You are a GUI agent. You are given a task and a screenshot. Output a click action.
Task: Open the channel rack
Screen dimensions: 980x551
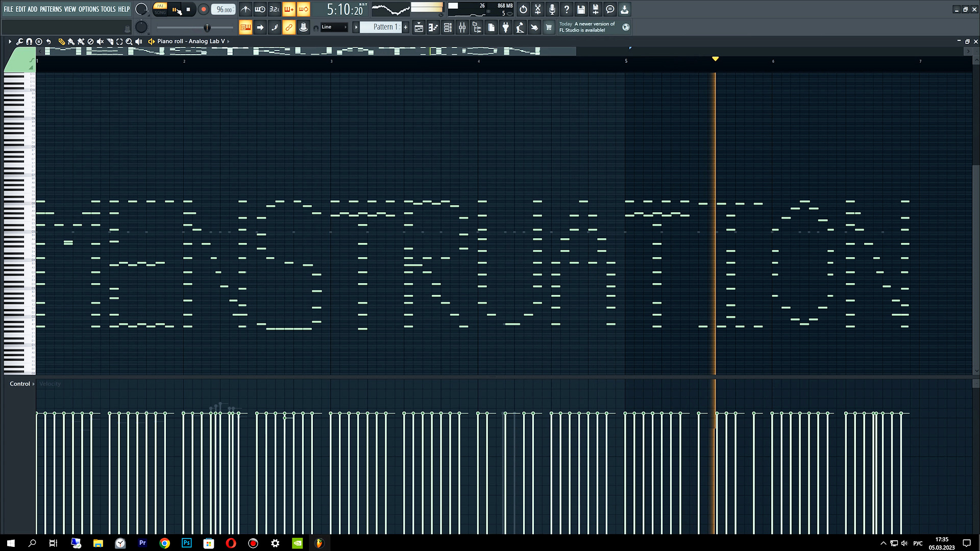(448, 28)
